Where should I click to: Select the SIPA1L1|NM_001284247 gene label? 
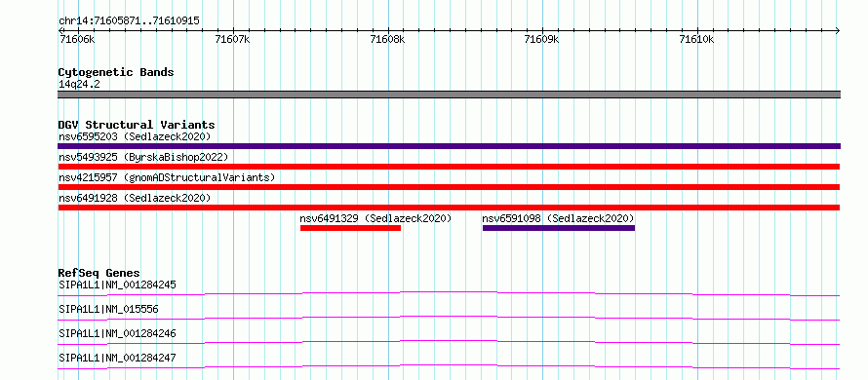coord(117,358)
